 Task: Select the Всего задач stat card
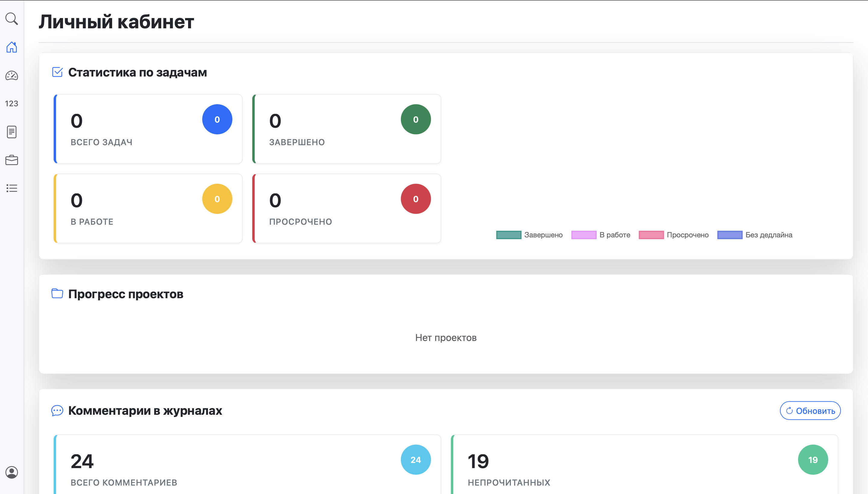[x=148, y=129]
